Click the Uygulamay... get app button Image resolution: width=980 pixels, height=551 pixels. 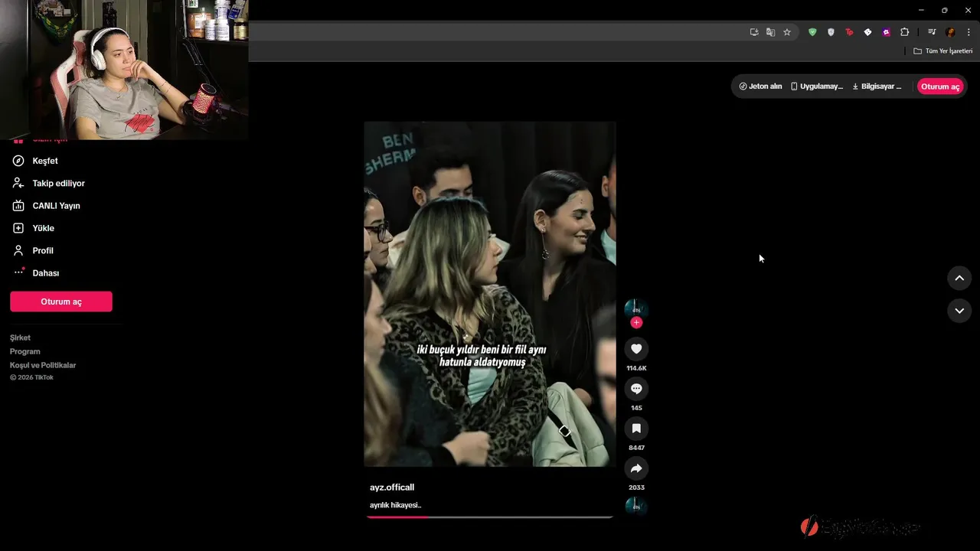[x=816, y=86]
